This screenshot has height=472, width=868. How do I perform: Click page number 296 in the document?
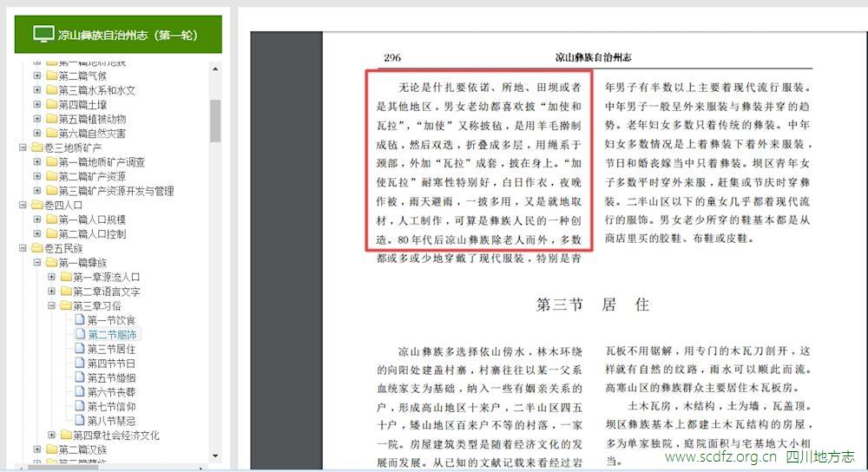click(x=392, y=57)
